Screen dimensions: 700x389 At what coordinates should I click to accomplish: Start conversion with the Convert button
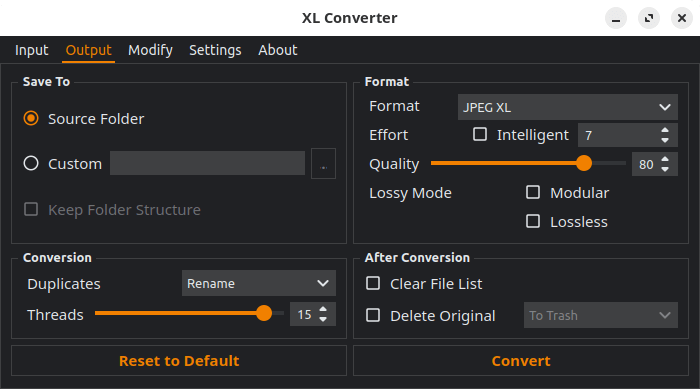click(521, 360)
